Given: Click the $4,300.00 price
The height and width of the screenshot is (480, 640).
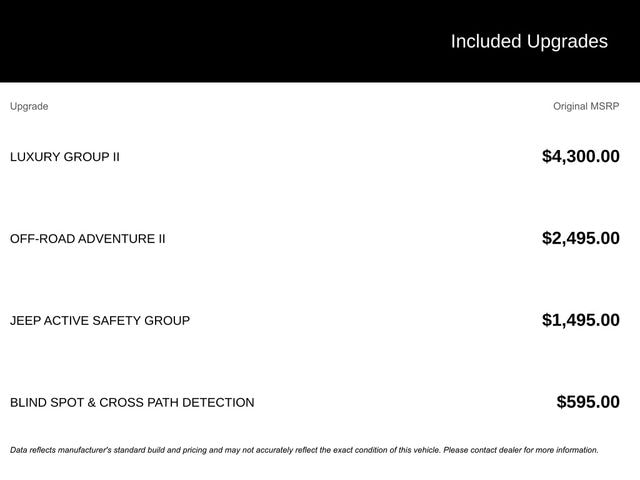Looking at the screenshot, I should pyautogui.click(x=580, y=156).
